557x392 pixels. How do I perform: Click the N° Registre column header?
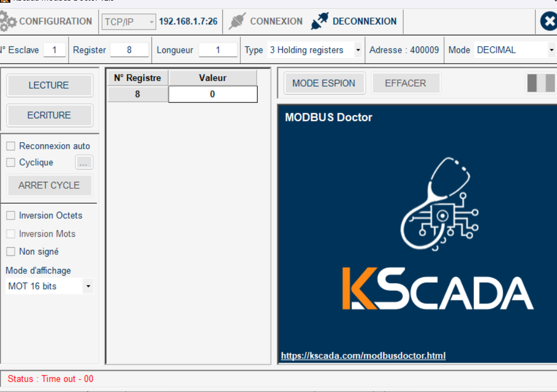coord(138,78)
